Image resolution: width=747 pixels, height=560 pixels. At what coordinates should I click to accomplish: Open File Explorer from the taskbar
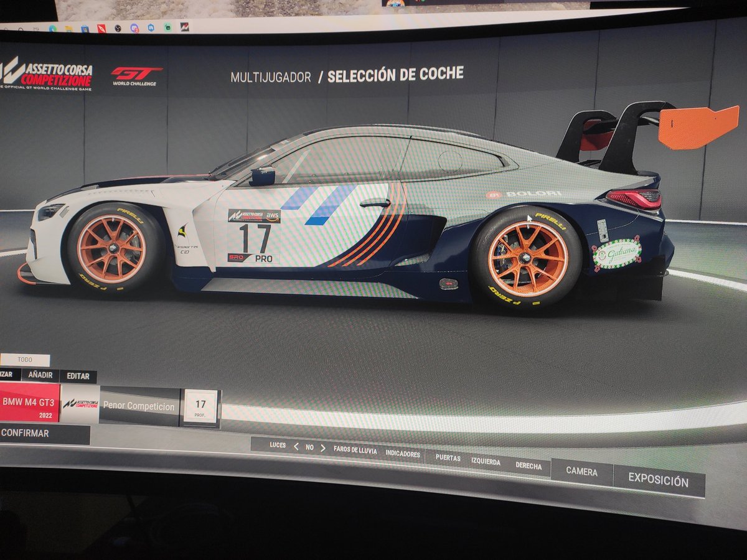coord(68,29)
